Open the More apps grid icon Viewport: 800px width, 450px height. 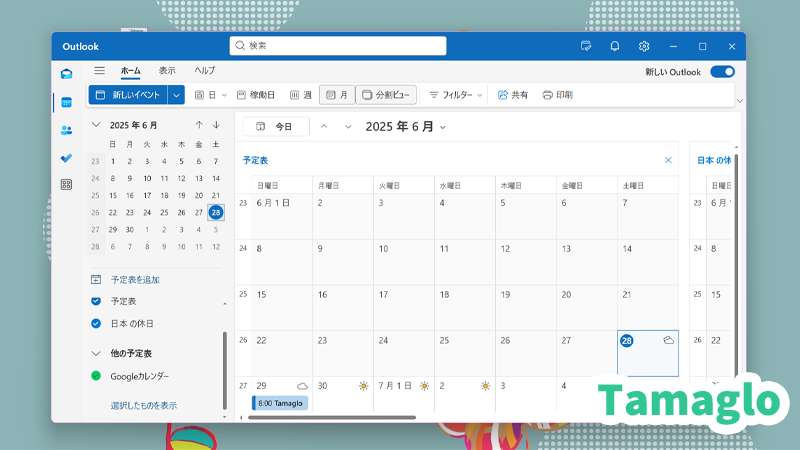(x=66, y=184)
